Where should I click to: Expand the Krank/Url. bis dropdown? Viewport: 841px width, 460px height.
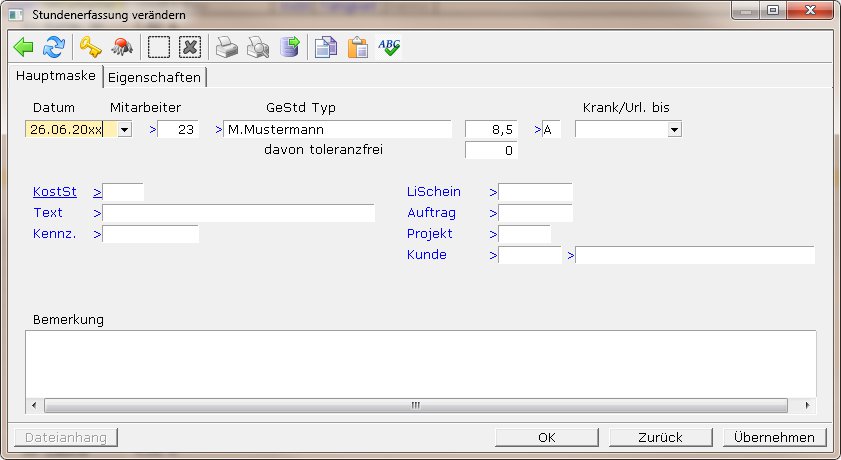pyautogui.click(x=674, y=129)
